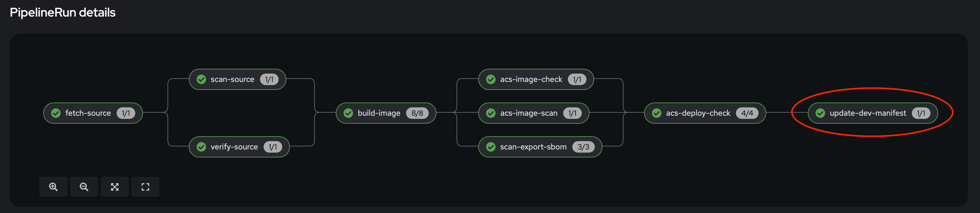The height and width of the screenshot is (213, 980).
Task: Click the success icon on update-dev-manifest
Action: coord(820,113)
